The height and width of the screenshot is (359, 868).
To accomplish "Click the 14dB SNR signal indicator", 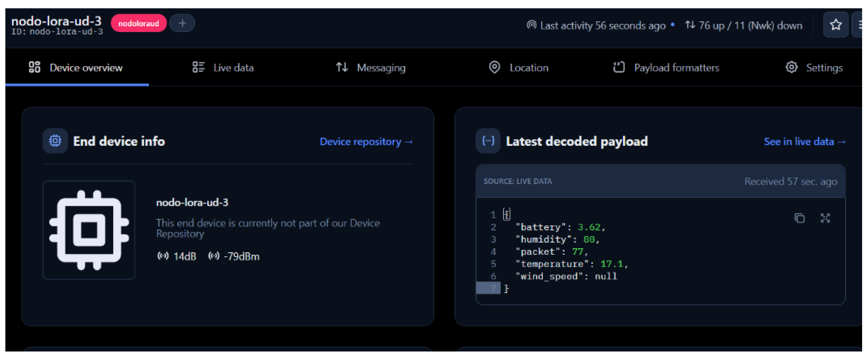I will (x=176, y=256).
